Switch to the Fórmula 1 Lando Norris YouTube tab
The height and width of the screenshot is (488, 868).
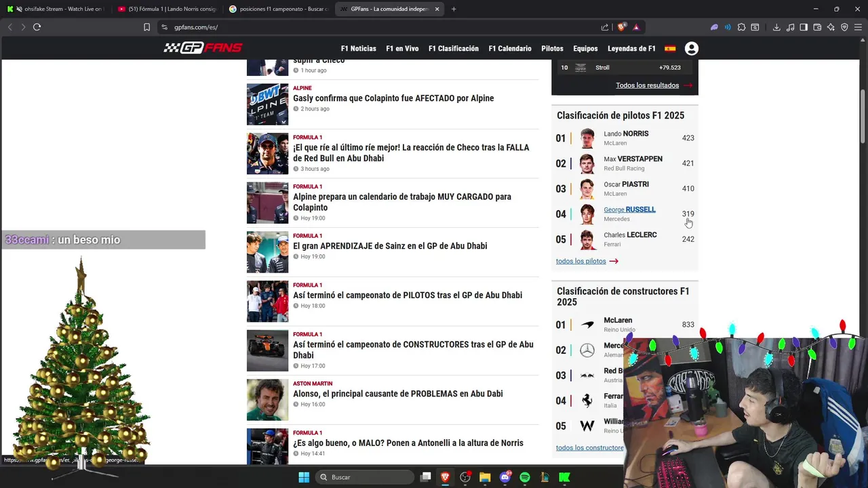(166, 9)
